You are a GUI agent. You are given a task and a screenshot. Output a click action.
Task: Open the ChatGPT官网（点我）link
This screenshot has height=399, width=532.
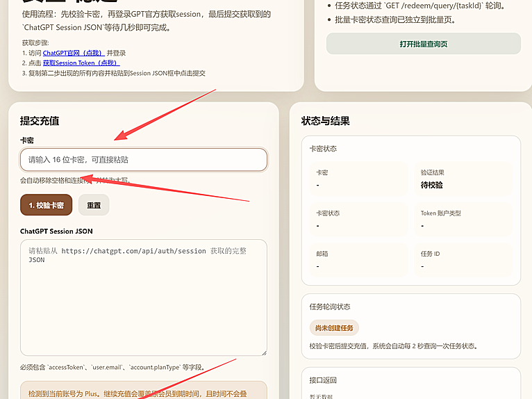(x=74, y=53)
